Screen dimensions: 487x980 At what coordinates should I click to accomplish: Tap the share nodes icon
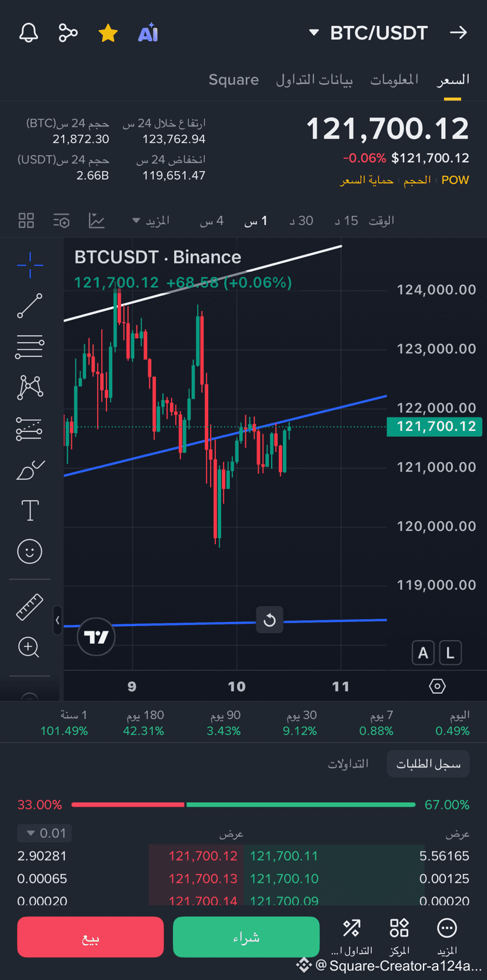tap(68, 33)
